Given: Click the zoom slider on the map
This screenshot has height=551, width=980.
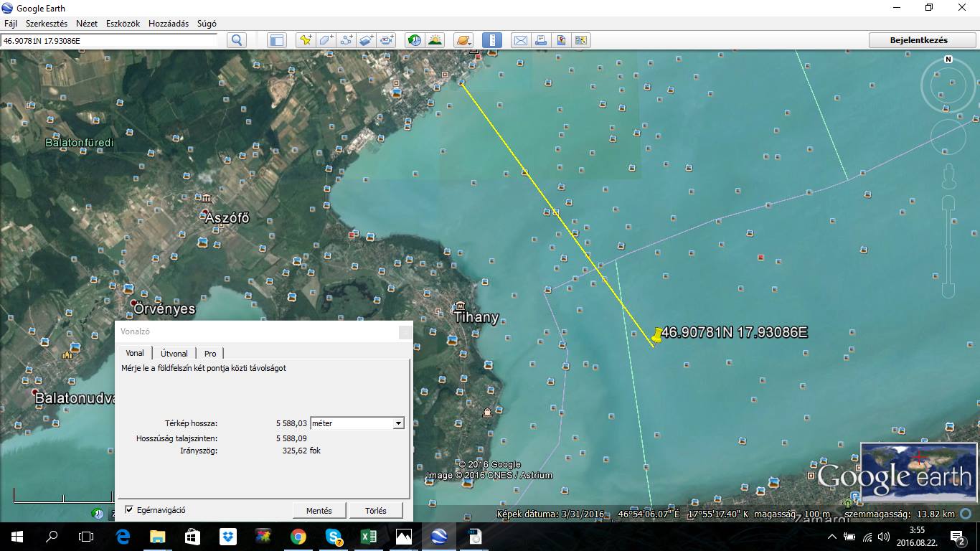Looking at the screenshot, I should pyautogui.click(x=948, y=245).
